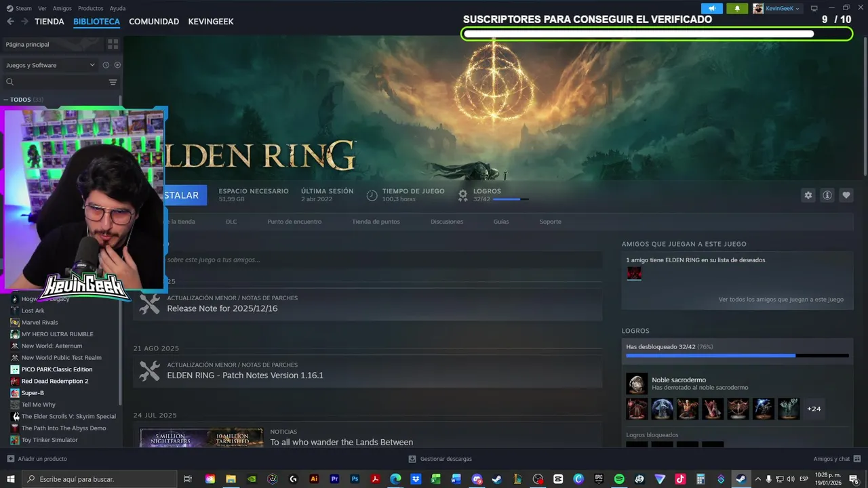The height and width of the screenshot is (488, 868).
Task: Open the Ayuda menu
Action: pyautogui.click(x=117, y=8)
